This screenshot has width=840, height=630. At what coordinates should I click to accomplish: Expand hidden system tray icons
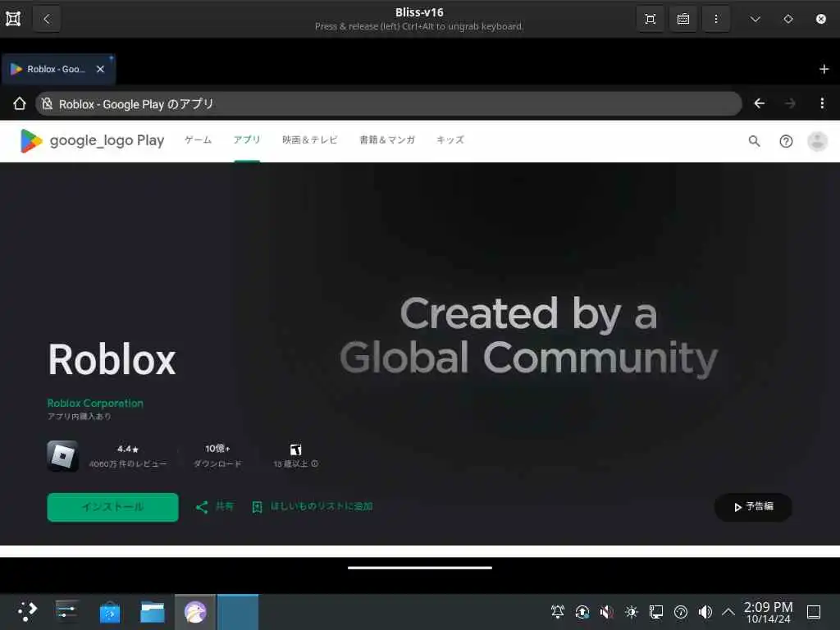[728, 612]
